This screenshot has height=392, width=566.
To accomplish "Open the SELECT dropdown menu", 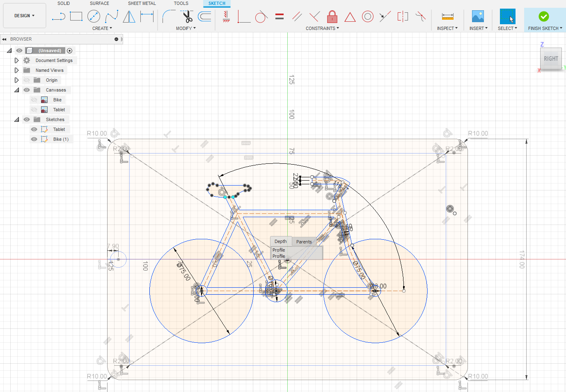I will click(508, 28).
